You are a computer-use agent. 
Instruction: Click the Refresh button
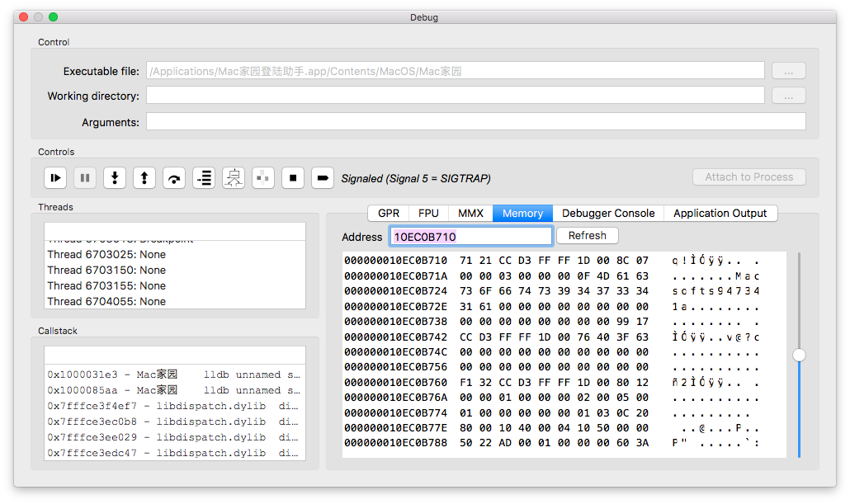[587, 236]
